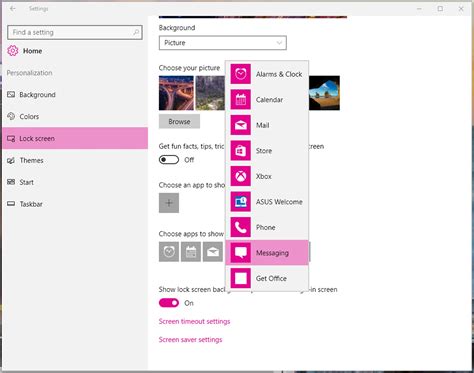Click the Alarms & Clock icon in popup list
Viewport: 474px width, 373px height.
coord(240,74)
